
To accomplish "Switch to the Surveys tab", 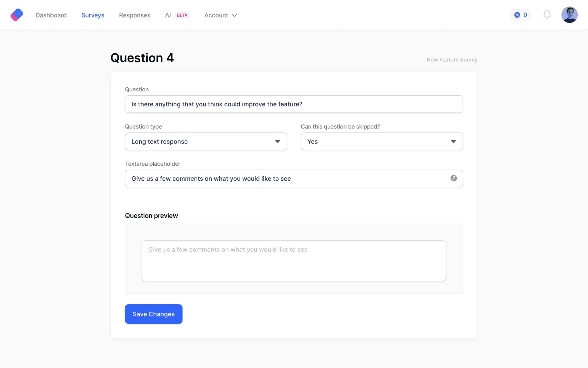I will 93,15.
